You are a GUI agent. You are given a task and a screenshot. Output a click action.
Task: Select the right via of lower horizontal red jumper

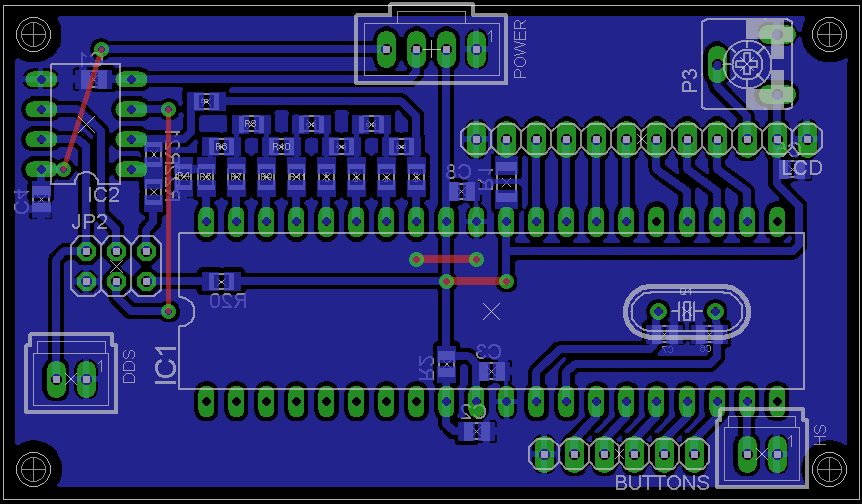click(506, 281)
